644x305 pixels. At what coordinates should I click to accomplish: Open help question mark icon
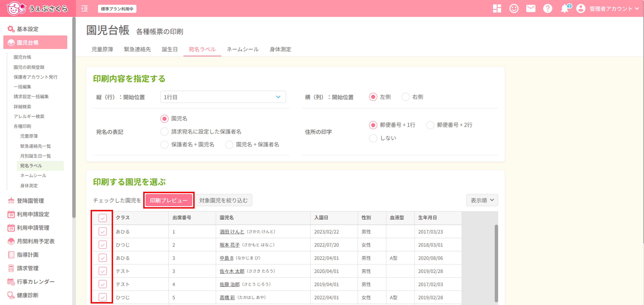pyautogui.click(x=548, y=8)
